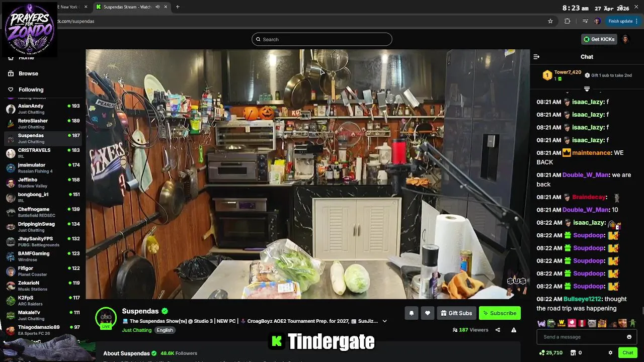This screenshot has width=644, height=362.
Task: Open the Chrome media control icon
Action: click(x=585, y=21)
